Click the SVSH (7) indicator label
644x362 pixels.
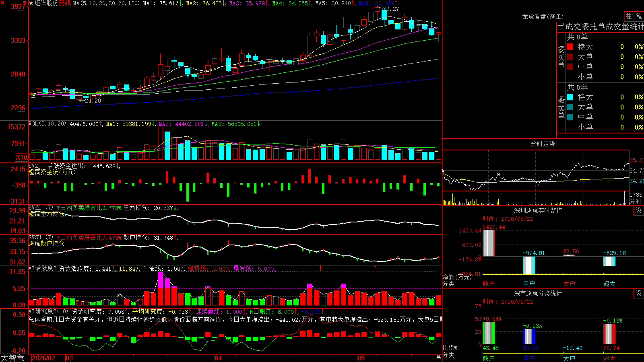click(41, 238)
